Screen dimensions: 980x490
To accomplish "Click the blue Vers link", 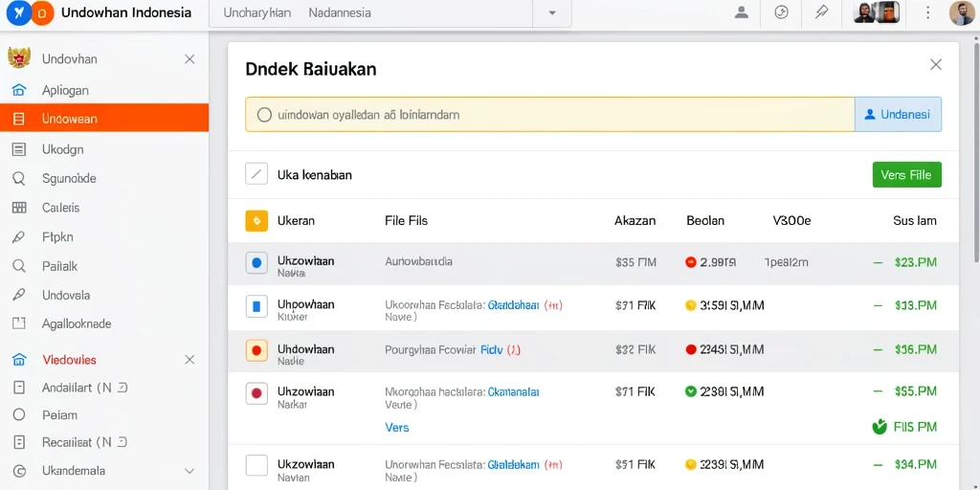I will click(397, 428).
